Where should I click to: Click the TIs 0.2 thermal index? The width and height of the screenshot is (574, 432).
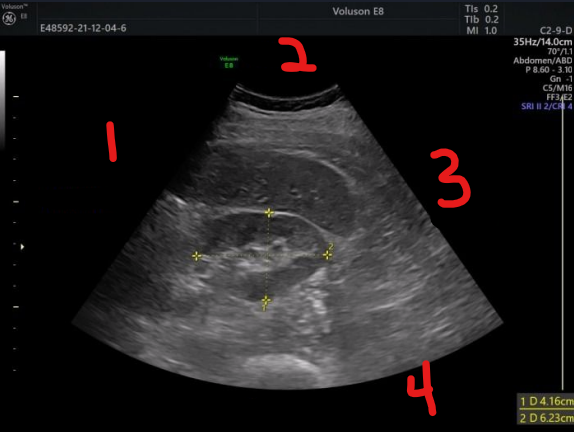coord(481,9)
